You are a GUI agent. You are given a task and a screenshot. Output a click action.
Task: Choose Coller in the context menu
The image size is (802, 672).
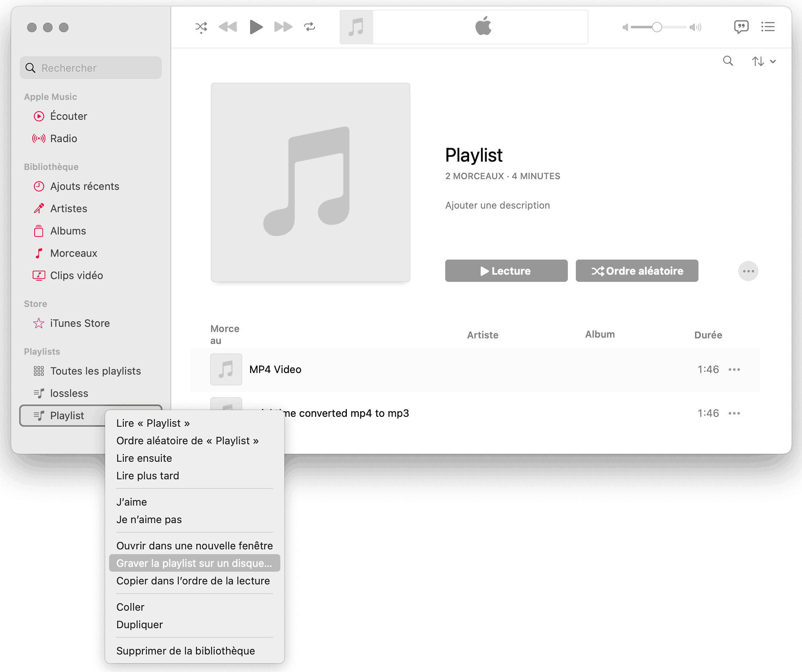click(194, 607)
